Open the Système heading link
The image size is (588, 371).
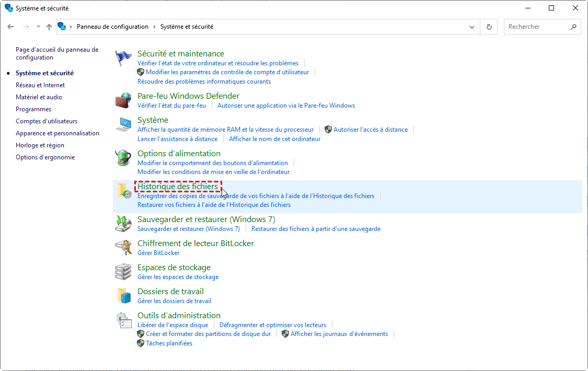[x=153, y=120]
